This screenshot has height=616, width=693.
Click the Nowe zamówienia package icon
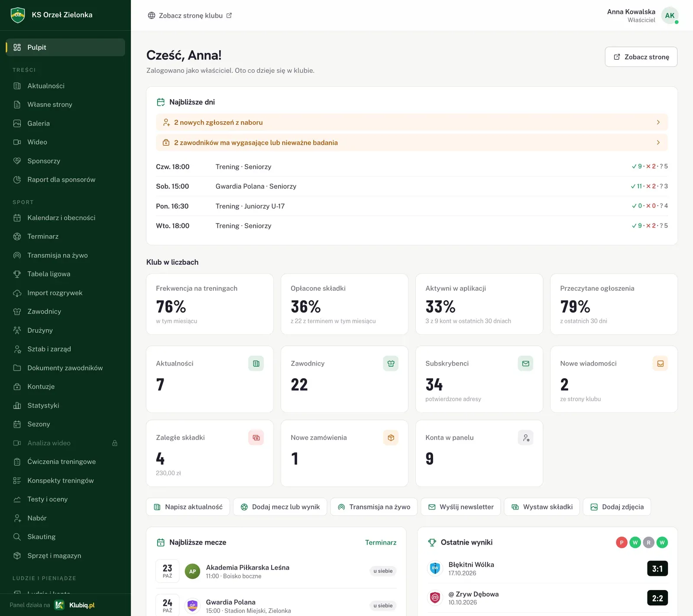tap(391, 438)
